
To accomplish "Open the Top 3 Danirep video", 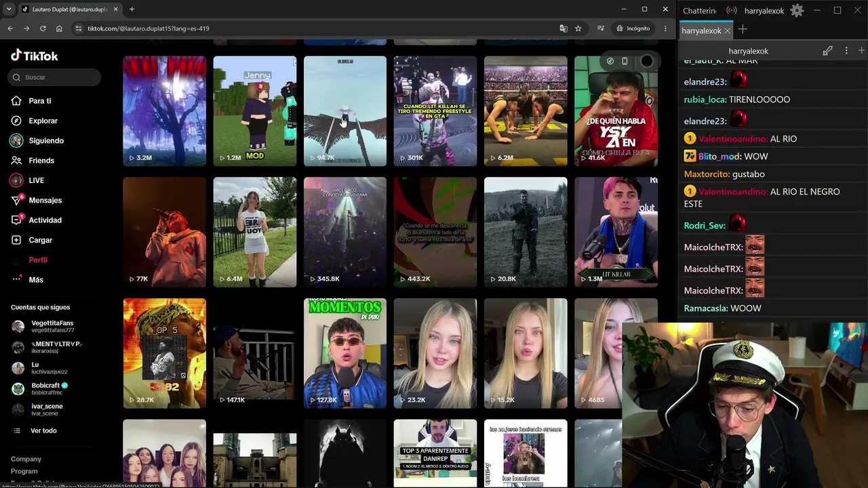I will coord(435,453).
